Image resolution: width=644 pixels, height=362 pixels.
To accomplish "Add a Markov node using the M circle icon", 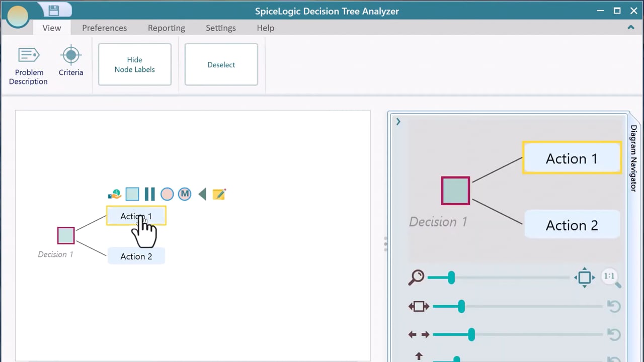I will click(185, 194).
